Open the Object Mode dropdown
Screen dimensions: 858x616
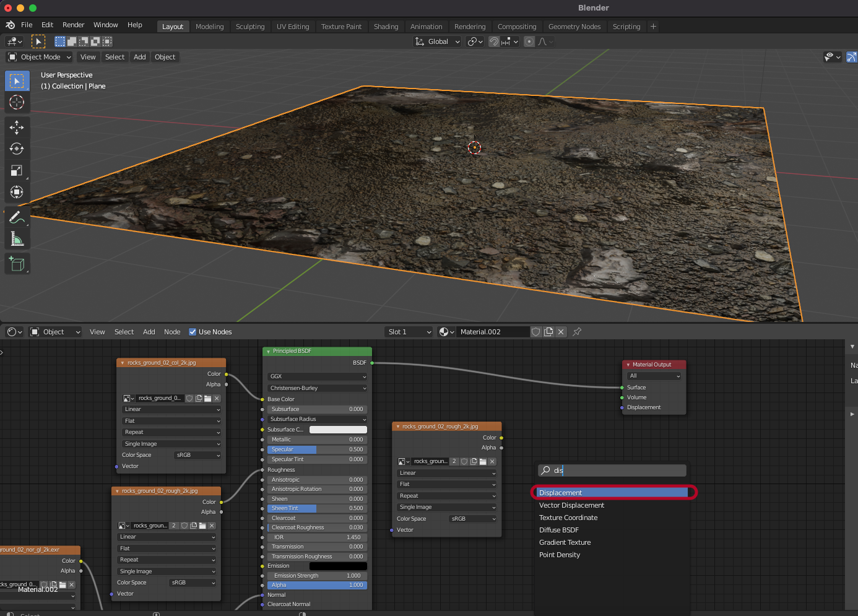coord(40,57)
